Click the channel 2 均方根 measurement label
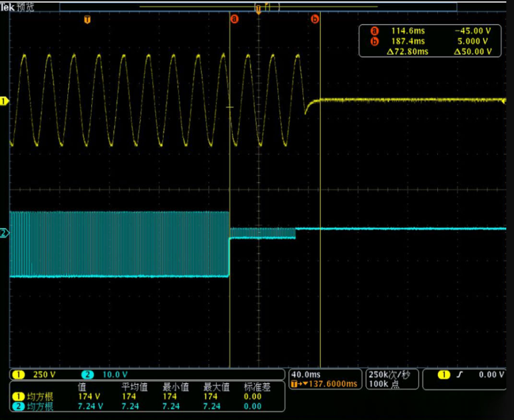This screenshot has width=514, height=420. 40,407
